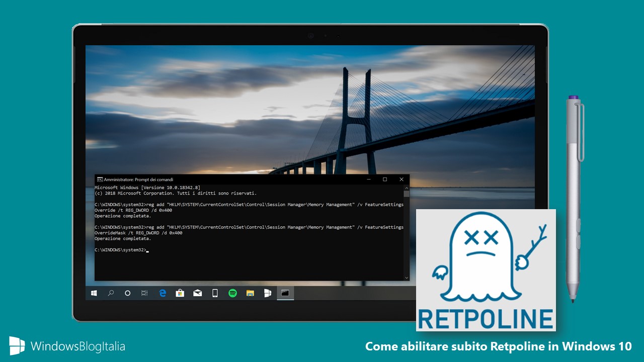Open File Explorer from the taskbar

pos(250,293)
